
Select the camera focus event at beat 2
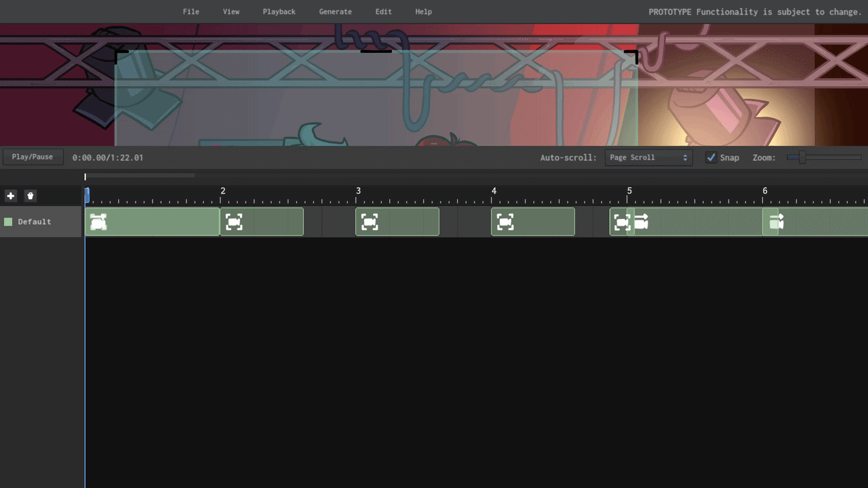234,222
